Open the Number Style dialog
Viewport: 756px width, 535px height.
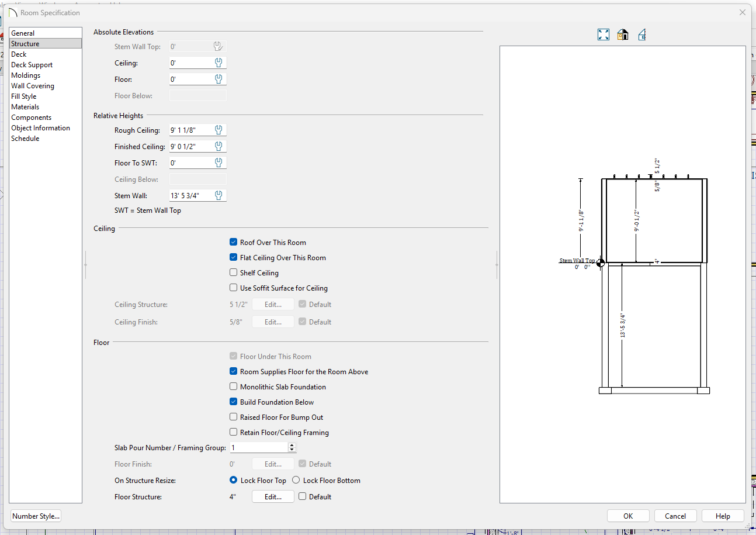pos(36,516)
